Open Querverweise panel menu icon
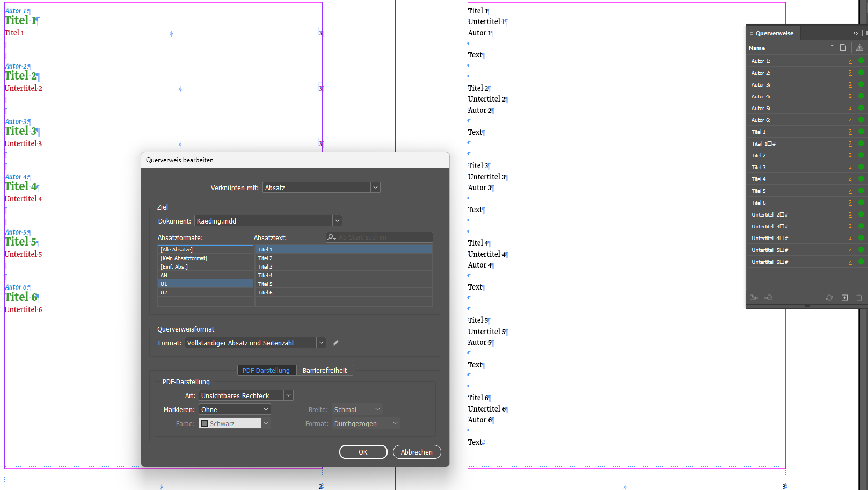Screen dimensions: 868x490 coord(866,33)
